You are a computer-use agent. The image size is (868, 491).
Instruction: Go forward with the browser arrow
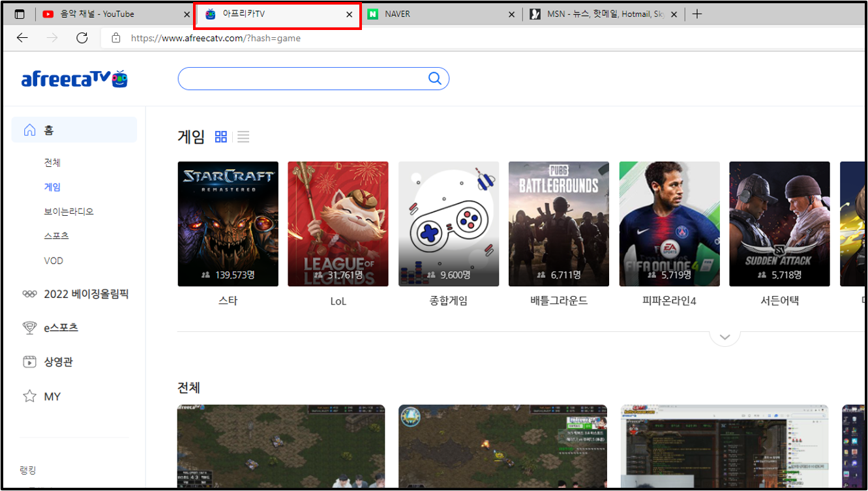52,38
